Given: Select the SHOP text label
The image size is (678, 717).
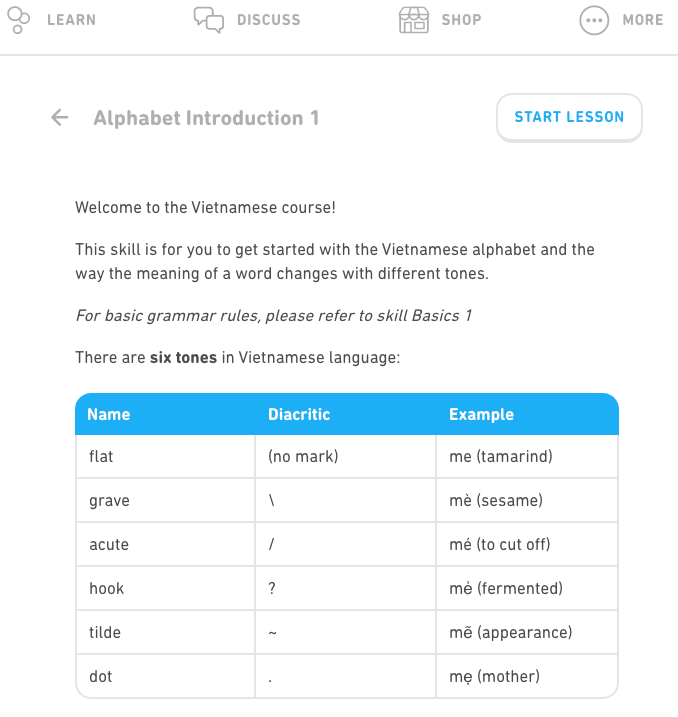Looking at the screenshot, I should click(461, 19).
